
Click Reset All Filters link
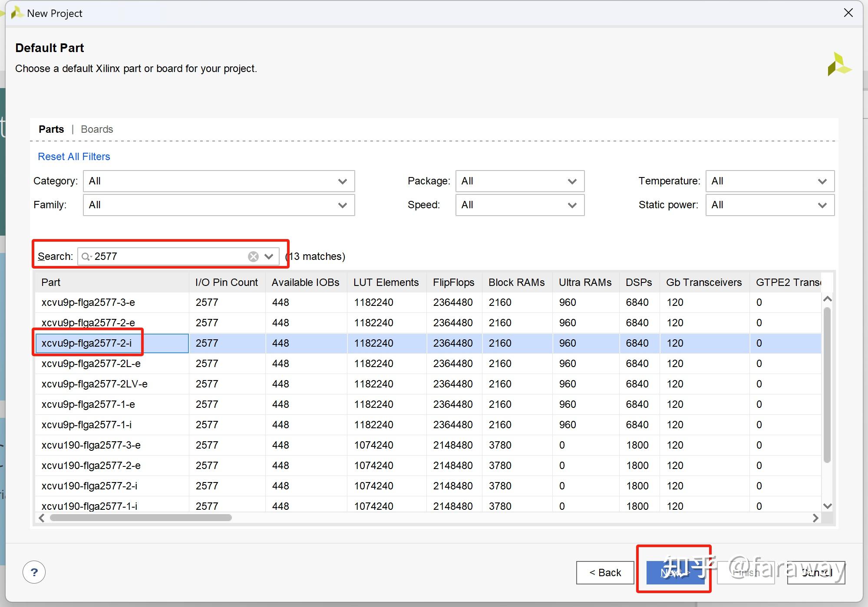tap(74, 157)
